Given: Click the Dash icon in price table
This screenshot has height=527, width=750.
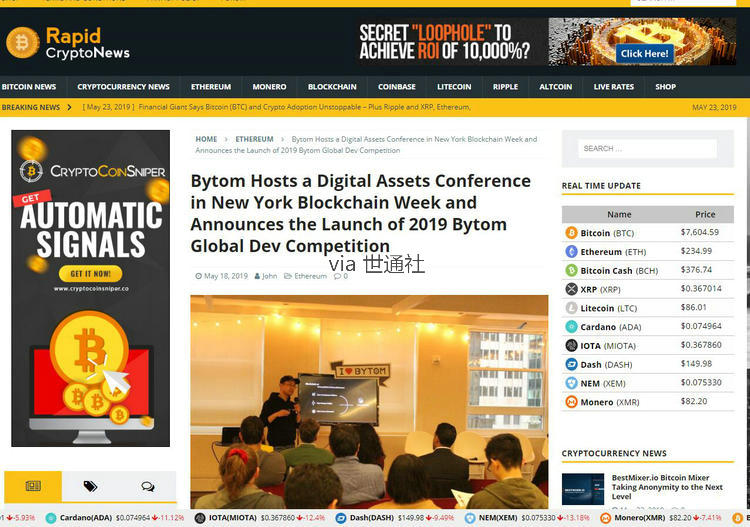Looking at the screenshot, I should (x=571, y=365).
